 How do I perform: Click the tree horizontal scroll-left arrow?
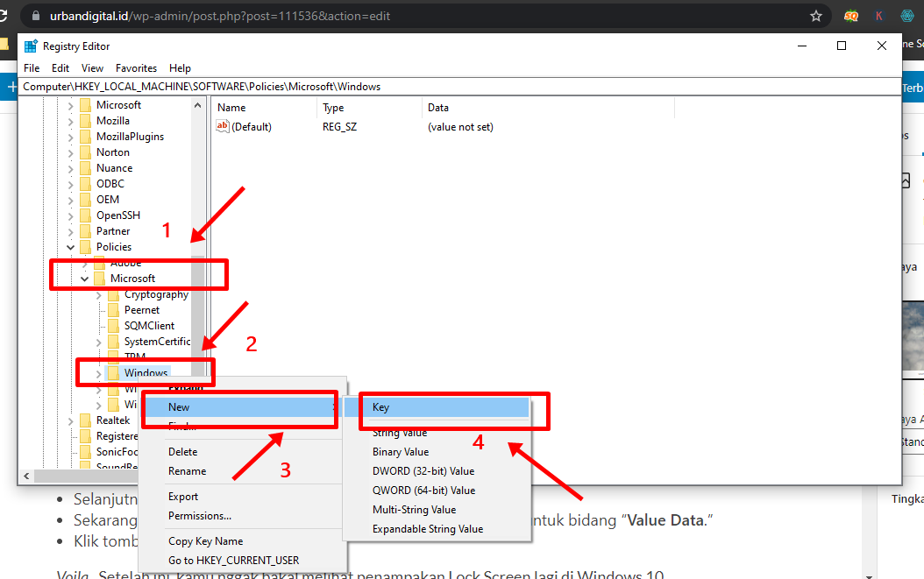(x=26, y=476)
